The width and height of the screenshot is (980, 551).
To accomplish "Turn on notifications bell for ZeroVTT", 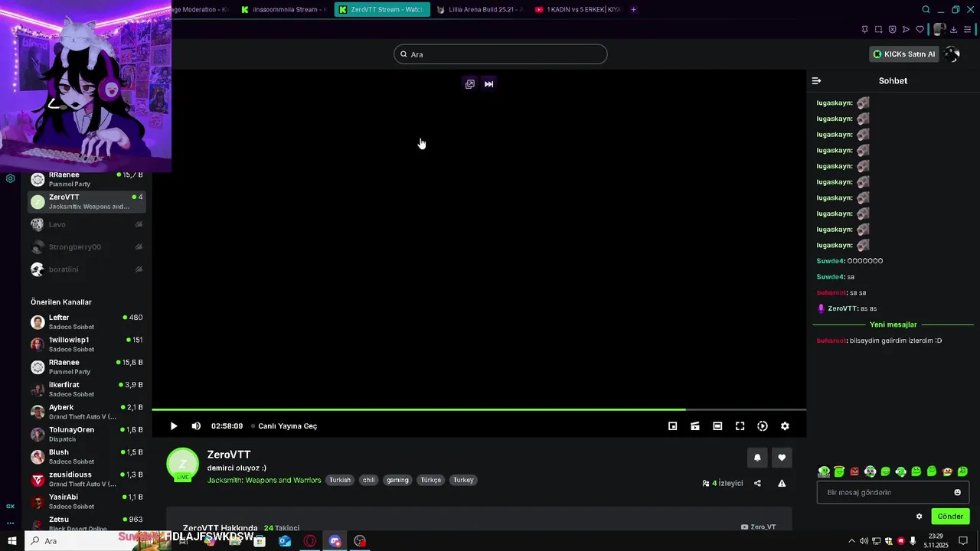I will click(x=757, y=458).
